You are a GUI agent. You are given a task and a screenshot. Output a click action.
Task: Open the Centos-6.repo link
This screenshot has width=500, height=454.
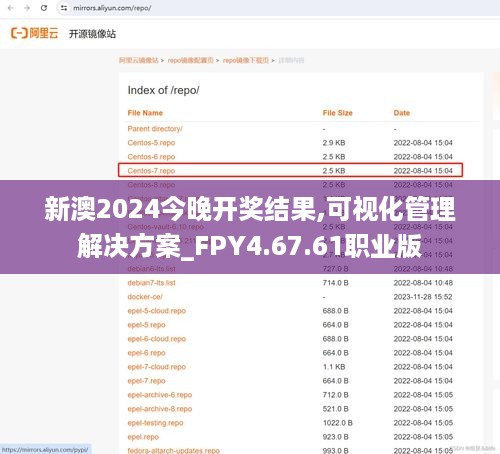click(x=151, y=157)
